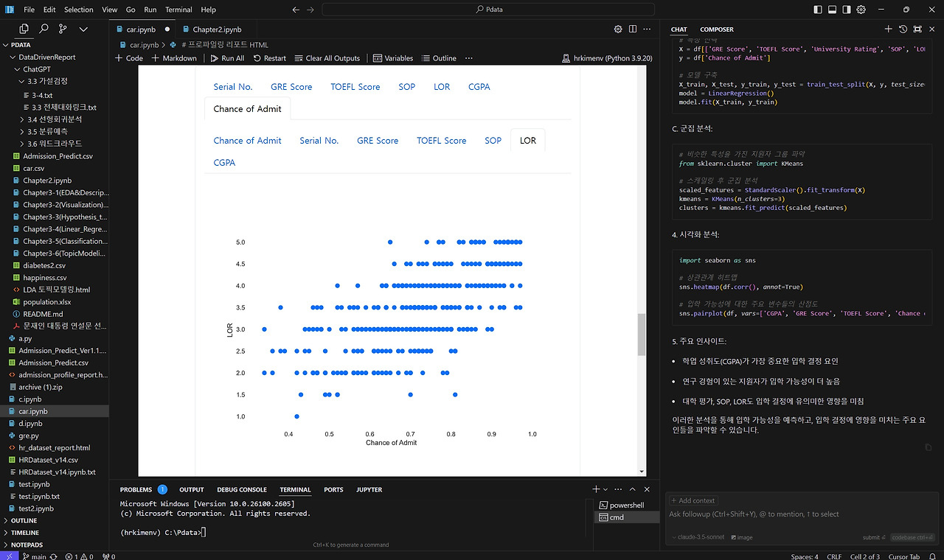
Task: Open editor settings gear in tab bar
Action: (618, 29)
